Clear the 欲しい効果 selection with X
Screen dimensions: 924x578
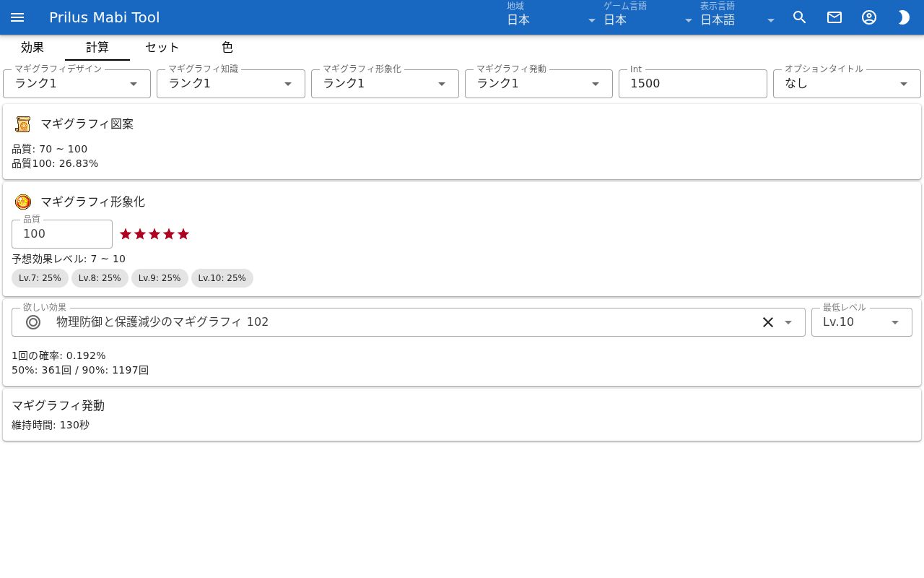pyautogui.click(x=768, y=322)
